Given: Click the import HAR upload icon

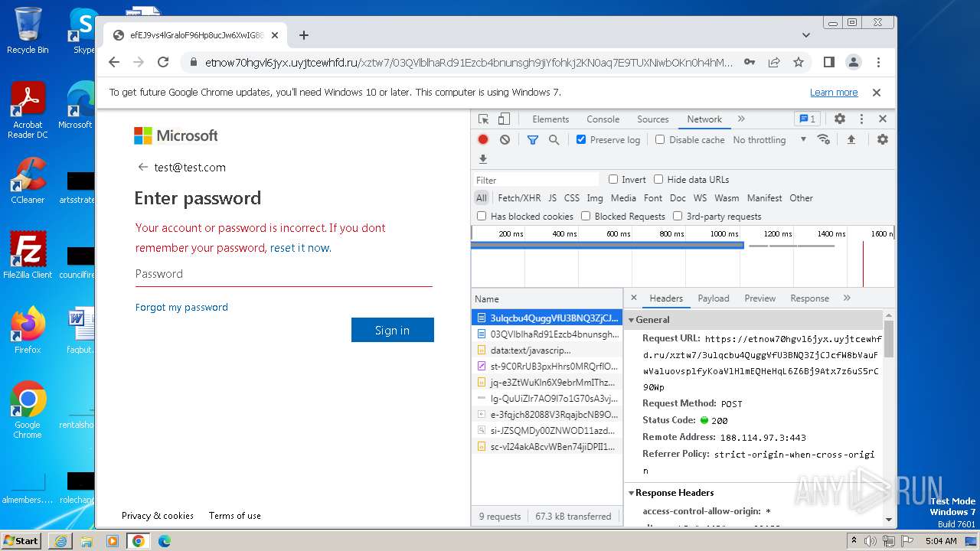Looking at the screenshot, I should point(851,139).
